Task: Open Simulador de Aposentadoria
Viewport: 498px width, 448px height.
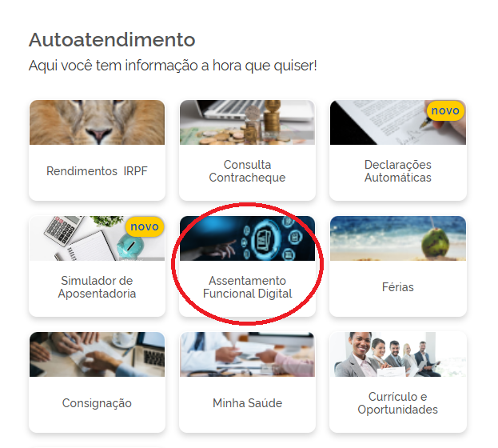Action: (97, 266)
